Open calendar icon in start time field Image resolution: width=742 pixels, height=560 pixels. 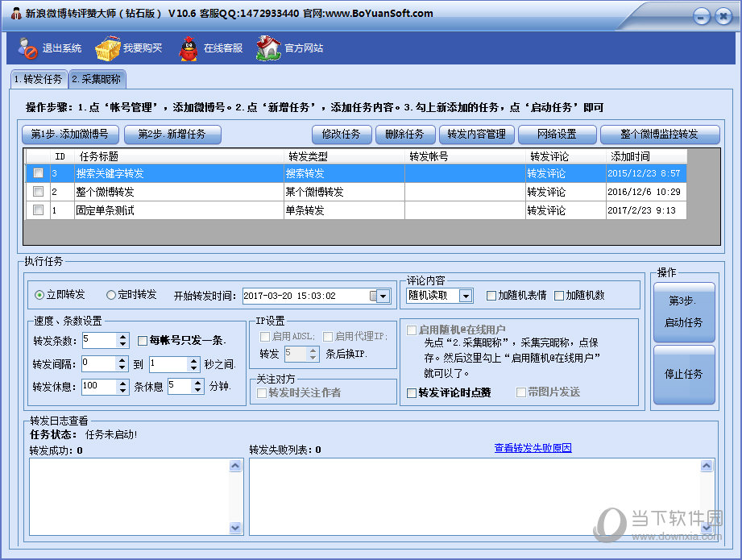373,296
